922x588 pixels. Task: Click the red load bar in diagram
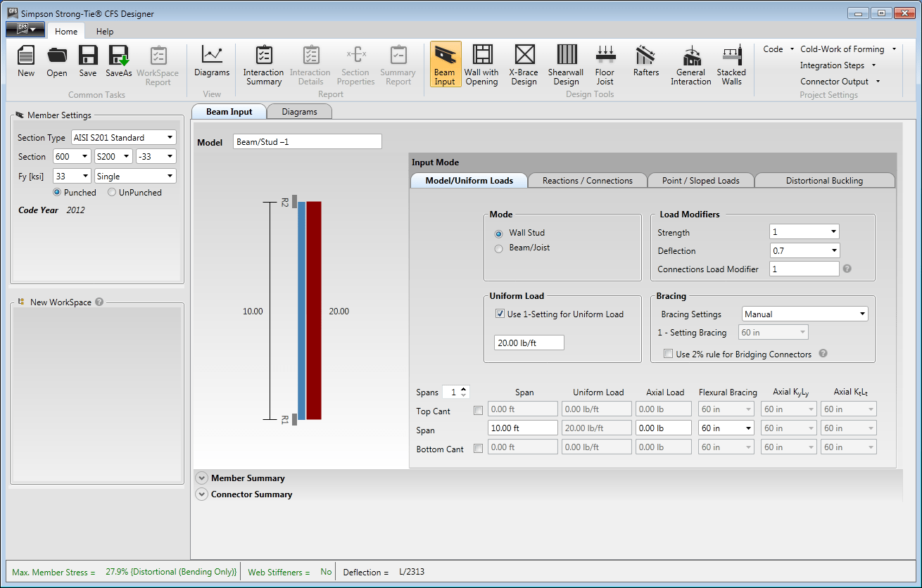314,310
